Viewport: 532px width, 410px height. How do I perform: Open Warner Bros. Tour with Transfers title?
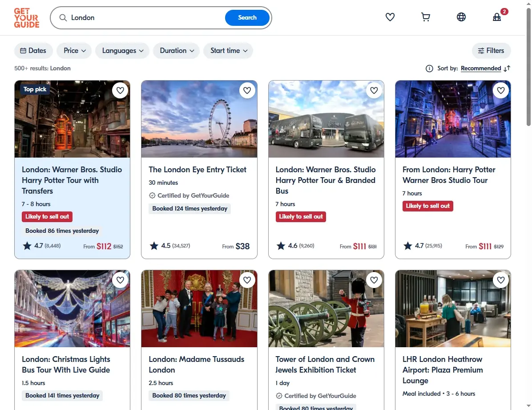point(72,180)
